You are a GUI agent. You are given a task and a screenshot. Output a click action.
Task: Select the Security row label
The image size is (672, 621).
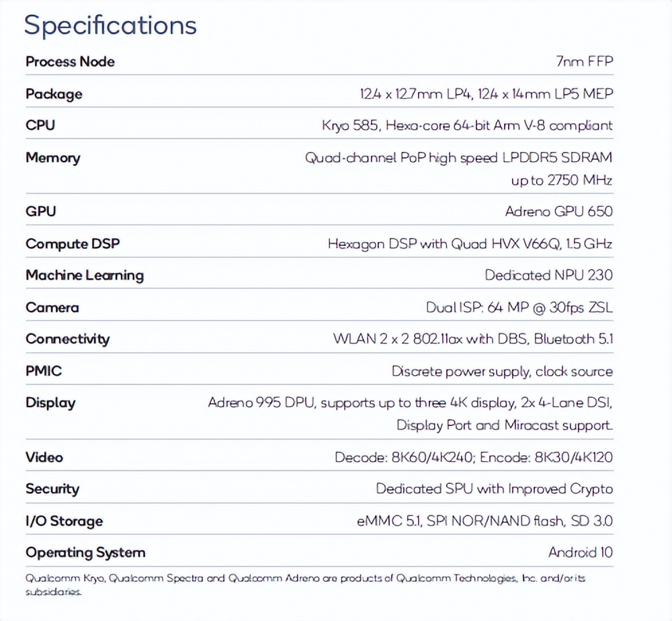coord(52,489)
